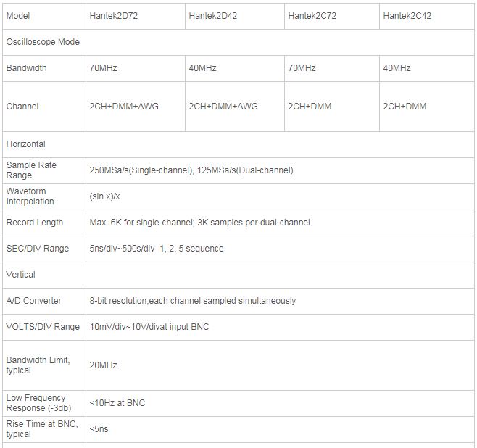Viewport: 477px width, 448px height.
Task: Select 2CH+DMM+AWG cell under Hantek2D42
Action: [223, 107]
